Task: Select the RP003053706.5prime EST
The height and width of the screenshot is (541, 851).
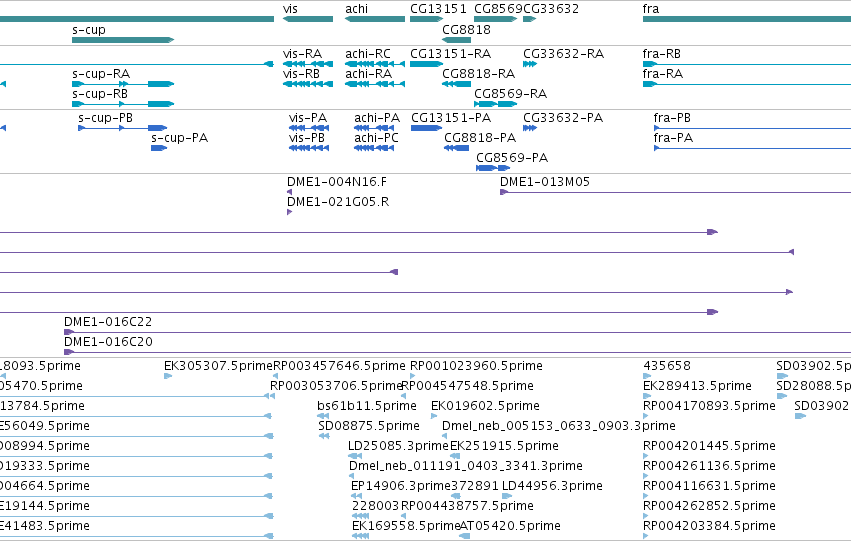Action: pos(270,396)
